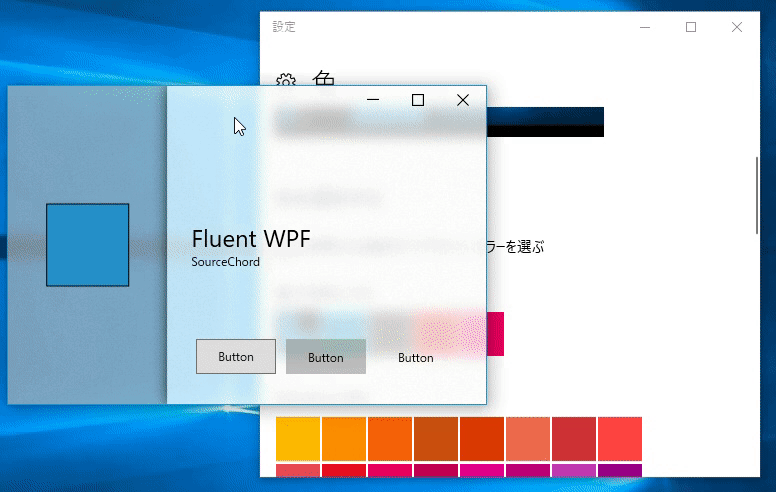The image size is (776, 492).
Task: Click the dark preview image in settings
Action: click(x=545, y=122)
